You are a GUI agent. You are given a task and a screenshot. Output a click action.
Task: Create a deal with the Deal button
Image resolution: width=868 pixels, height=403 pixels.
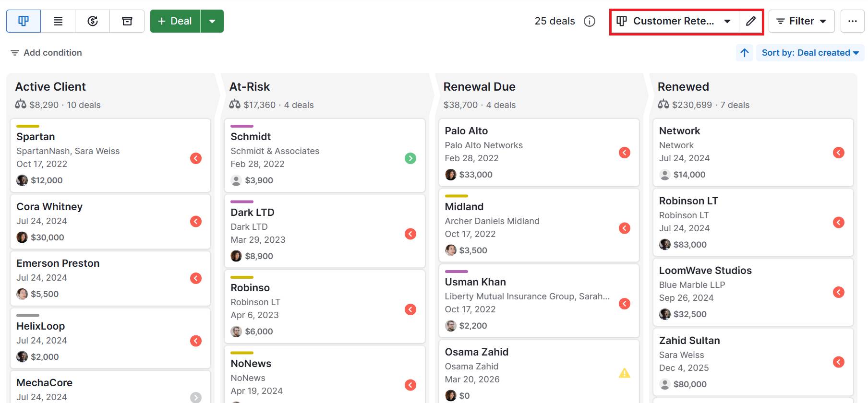(175, 21)
